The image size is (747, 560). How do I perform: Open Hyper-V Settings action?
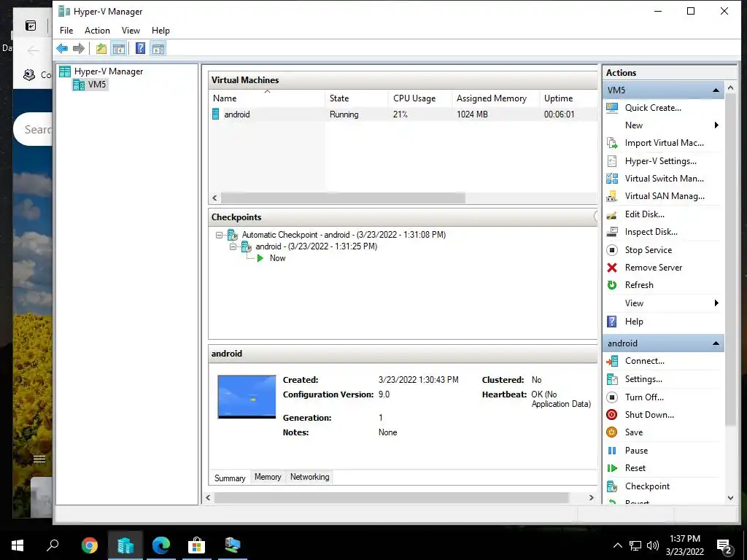[660, 161]
